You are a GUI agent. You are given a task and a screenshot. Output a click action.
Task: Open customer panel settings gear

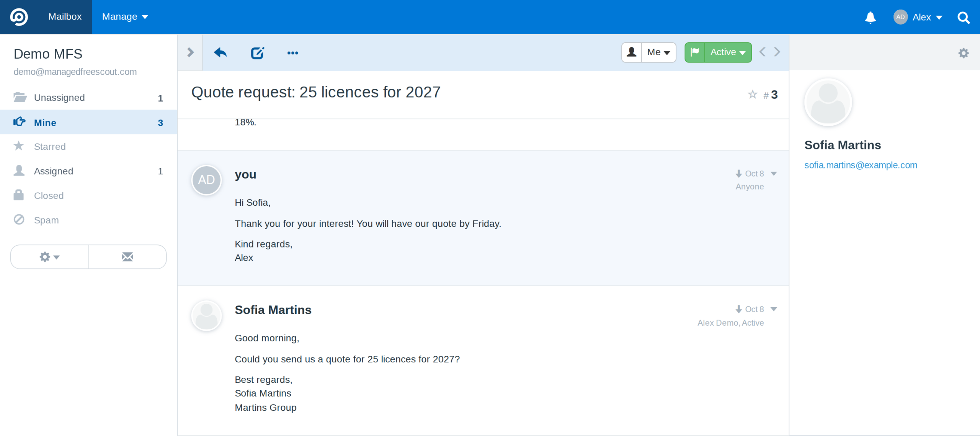point(964,53)
